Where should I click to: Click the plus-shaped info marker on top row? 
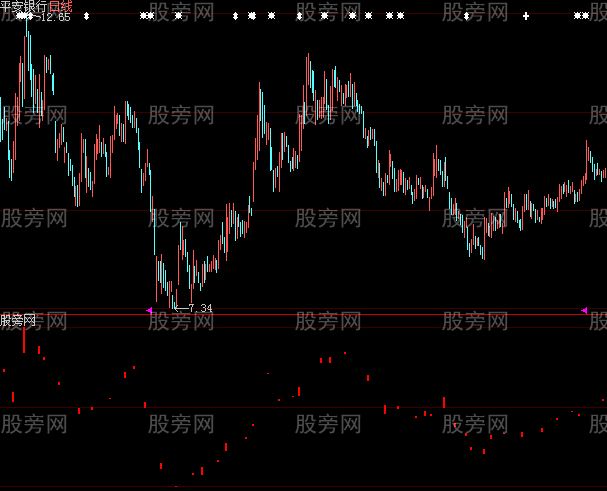coord(526,17)
